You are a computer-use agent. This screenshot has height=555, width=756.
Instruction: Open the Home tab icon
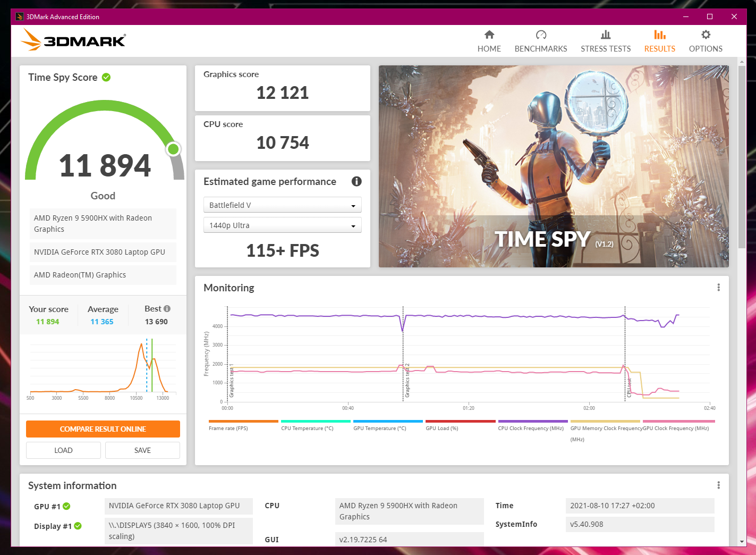pos(489,35)
